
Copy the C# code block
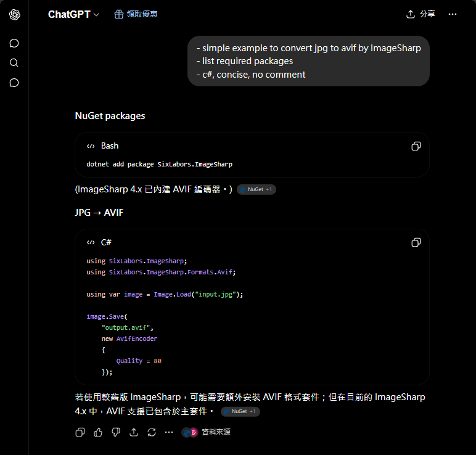click(x=416, y=242)
